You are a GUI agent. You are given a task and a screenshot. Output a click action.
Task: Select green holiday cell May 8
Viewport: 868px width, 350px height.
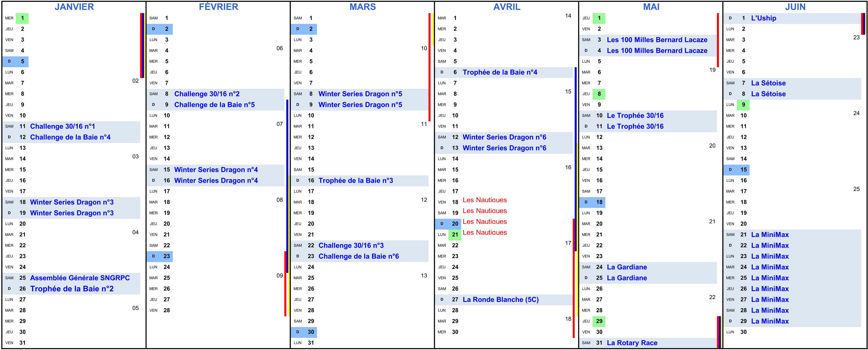click(599, 94)
